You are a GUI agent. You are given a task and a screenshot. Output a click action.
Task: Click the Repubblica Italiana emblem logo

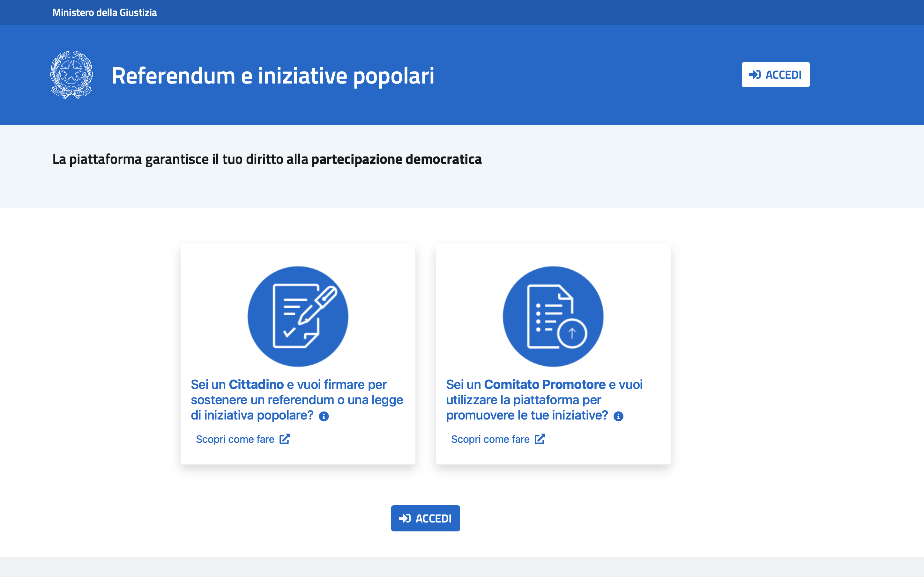click(71, 75)
